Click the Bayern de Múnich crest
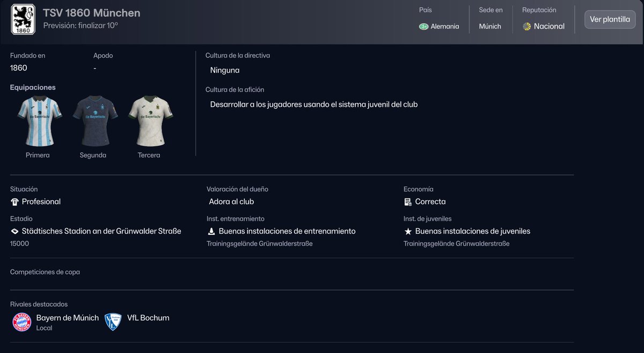Viewport: 644px width, 353px height. point(22,322)
